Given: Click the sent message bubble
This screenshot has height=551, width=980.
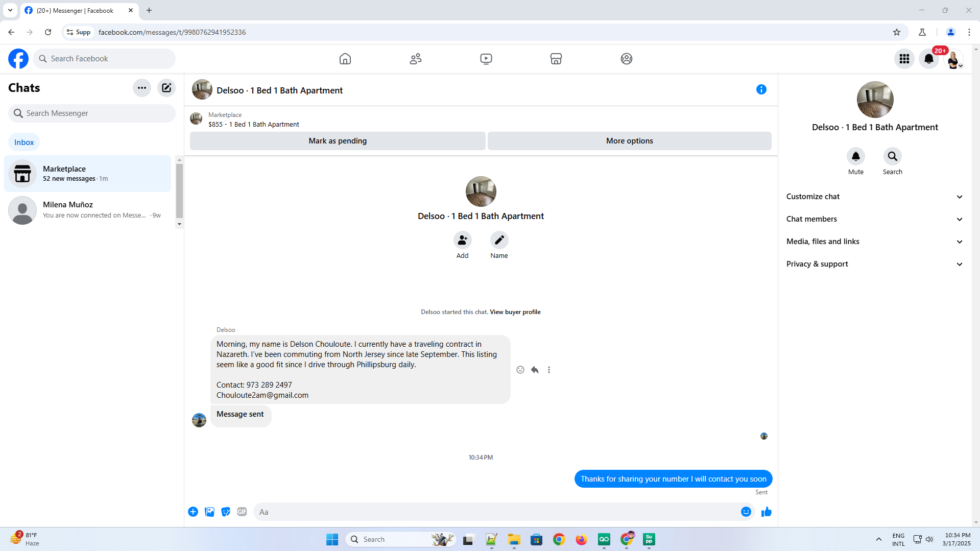Looking at the screenshot, I should [673, 479].
